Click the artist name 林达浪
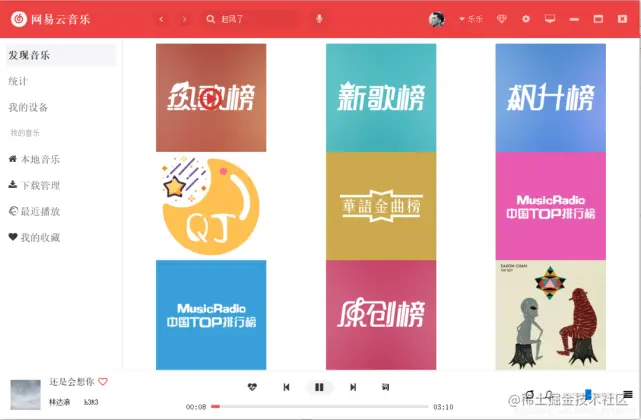Viewport: 641px width, 420px height. (59, 402)
